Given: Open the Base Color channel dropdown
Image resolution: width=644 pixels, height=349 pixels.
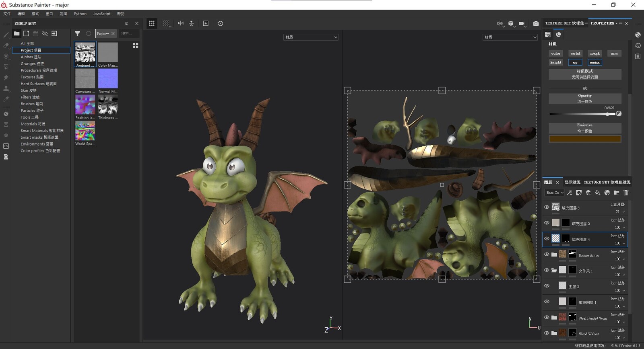Looking at the screenshot, I should [555, 193].
